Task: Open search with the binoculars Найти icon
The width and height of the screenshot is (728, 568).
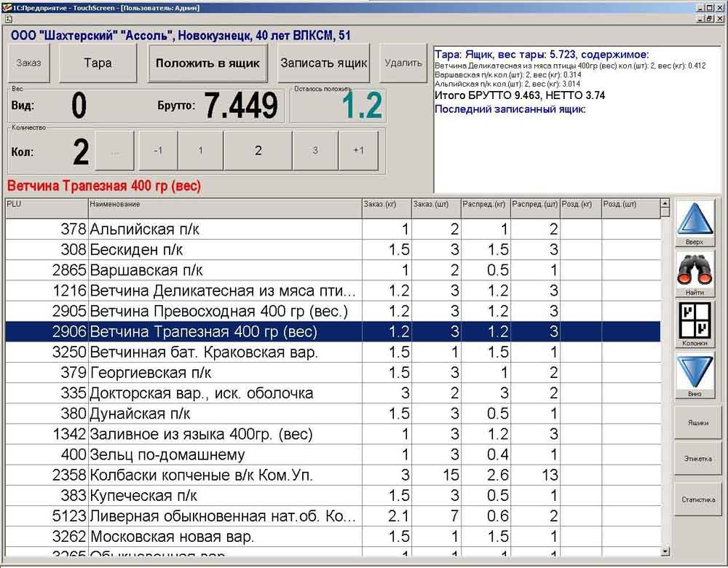Action: (x=695, y=270)
